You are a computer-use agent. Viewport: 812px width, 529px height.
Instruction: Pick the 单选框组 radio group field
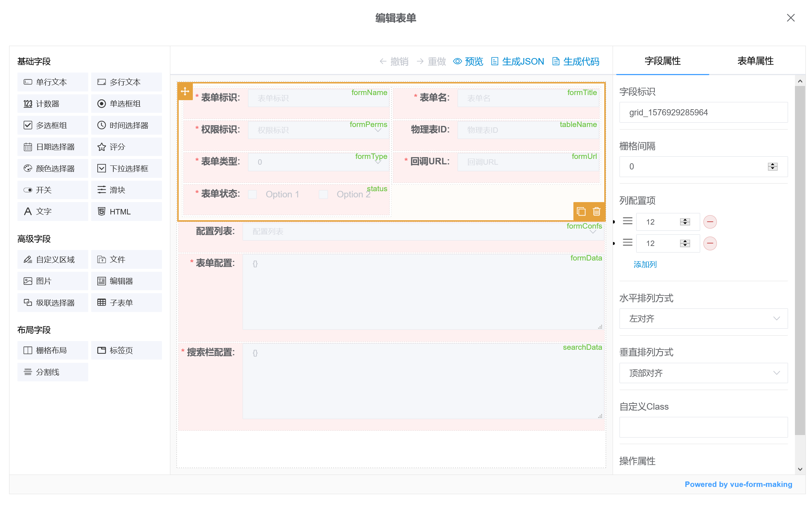point(126,104)
